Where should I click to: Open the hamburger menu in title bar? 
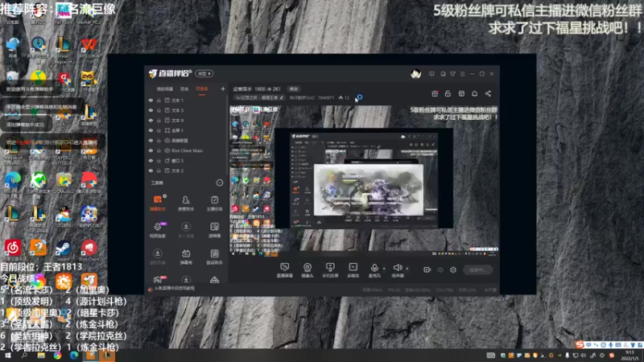[x=462, y=74]
